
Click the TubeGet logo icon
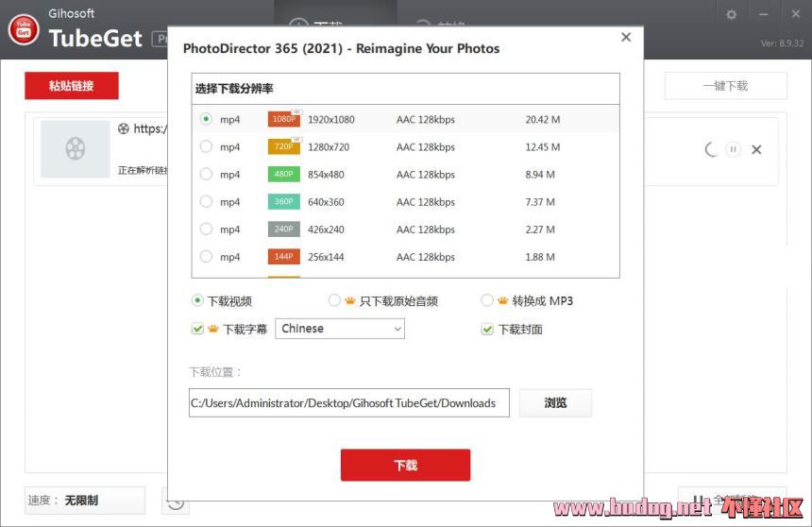pos(23,29)
